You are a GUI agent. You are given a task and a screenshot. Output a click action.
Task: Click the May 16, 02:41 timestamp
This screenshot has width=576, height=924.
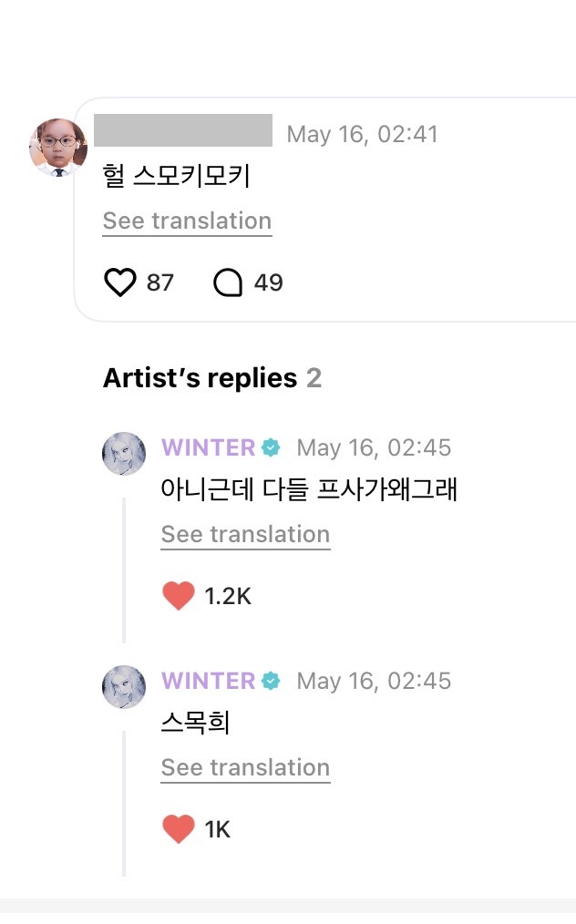click(x=362, y=134)
